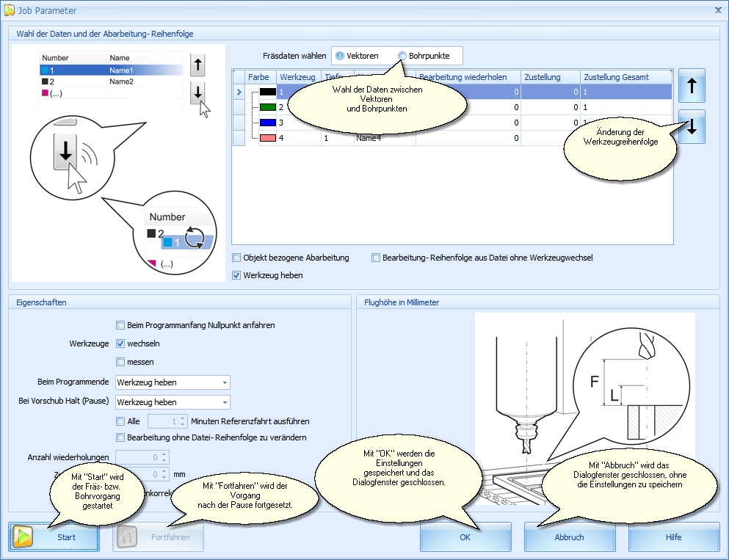Toggle Beim Programmanfang Nullpunkt anfahren
This screenshot has height=560, width=729.
pyautogui.click(x=120, y=325)
